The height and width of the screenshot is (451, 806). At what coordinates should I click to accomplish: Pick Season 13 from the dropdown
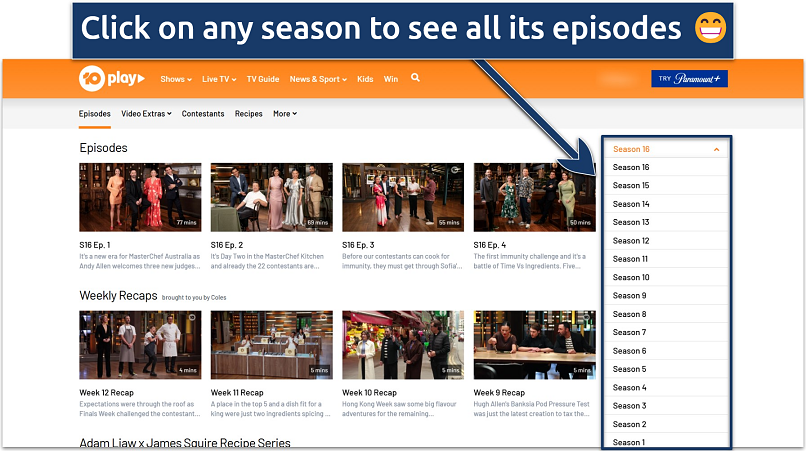tap(666, 222)
